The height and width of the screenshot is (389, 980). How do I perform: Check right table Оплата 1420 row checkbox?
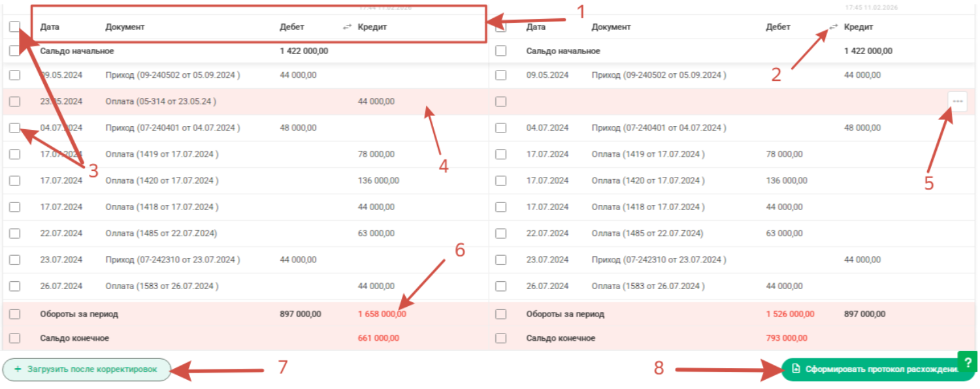pos(501,181)
